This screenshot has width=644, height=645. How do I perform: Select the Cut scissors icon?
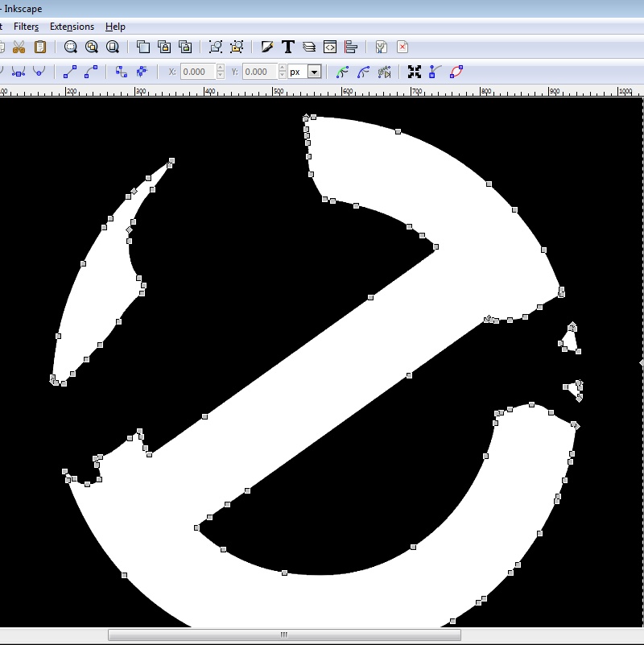click(19, 47)
